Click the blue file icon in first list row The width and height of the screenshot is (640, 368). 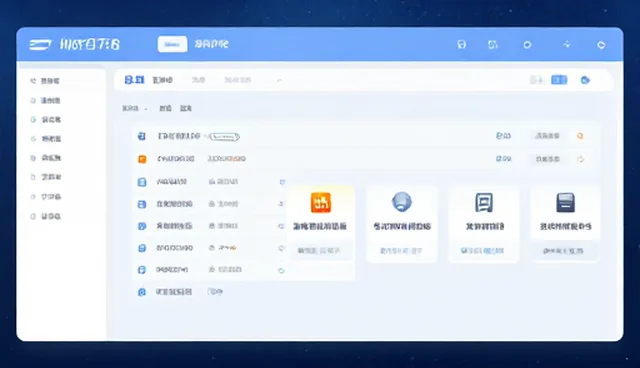(142, 136)
